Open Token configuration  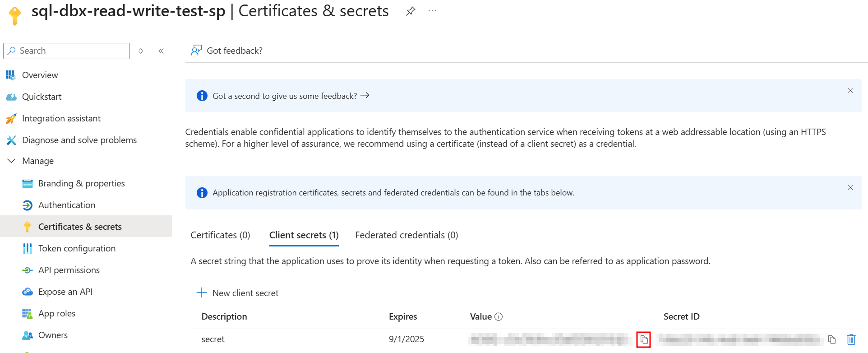pos(77,248)
